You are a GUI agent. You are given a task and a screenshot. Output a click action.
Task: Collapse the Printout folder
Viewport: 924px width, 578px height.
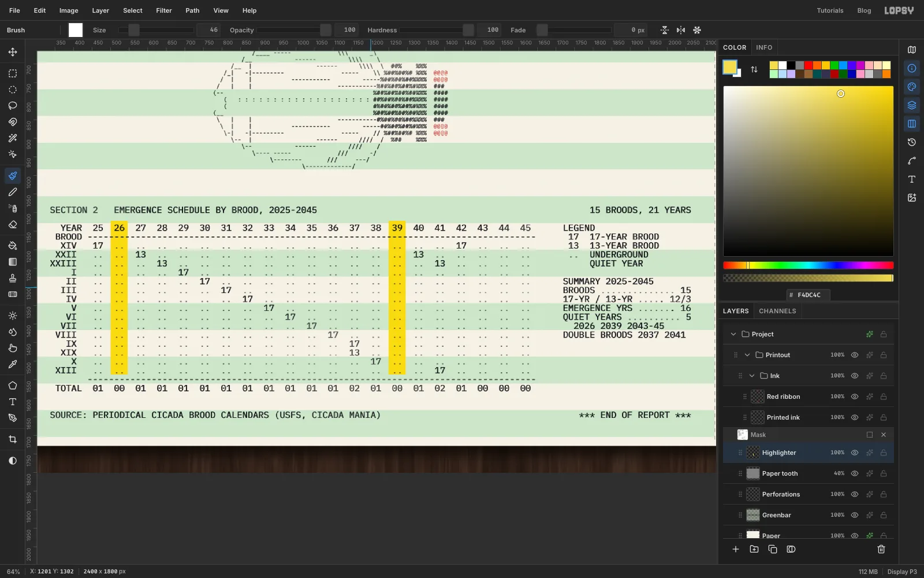(x=747, y=355)
